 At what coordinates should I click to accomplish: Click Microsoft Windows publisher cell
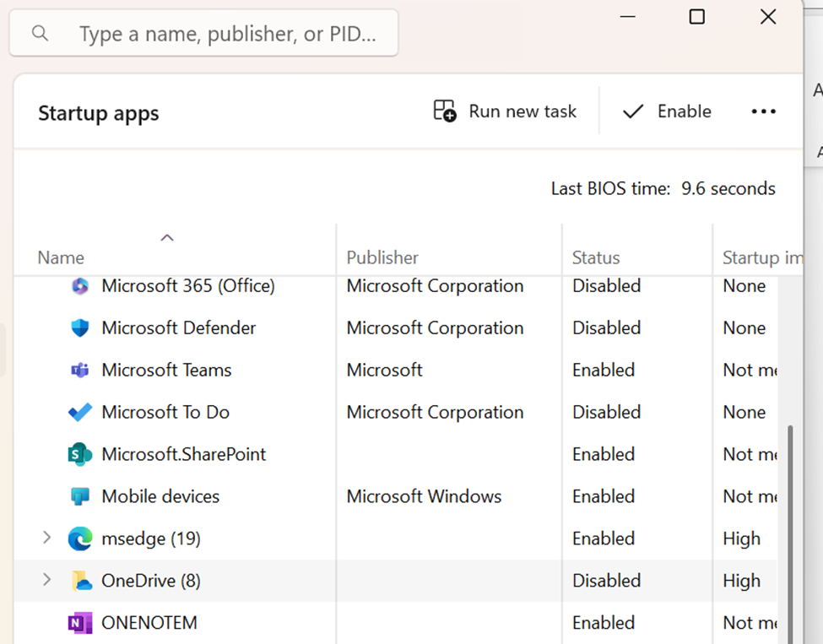click(424, 496)
